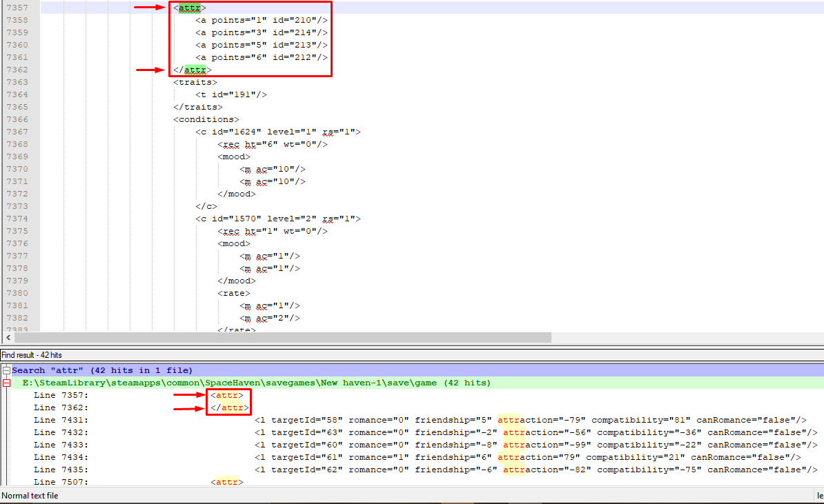Click the <t id="191"/> line
The image size is (824, 504).
[231, 94]
